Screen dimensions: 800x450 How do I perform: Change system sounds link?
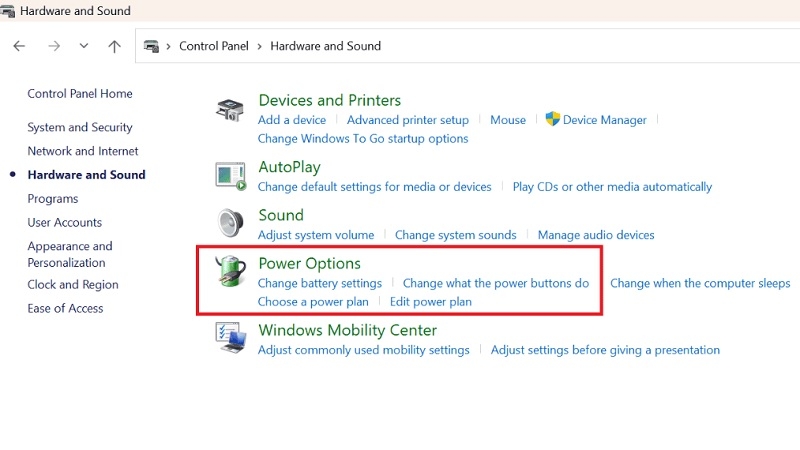tap(456, 235)
